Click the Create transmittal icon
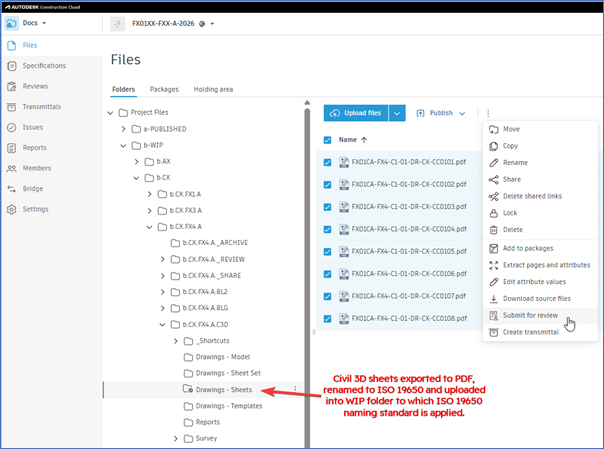 coord(493,332)
